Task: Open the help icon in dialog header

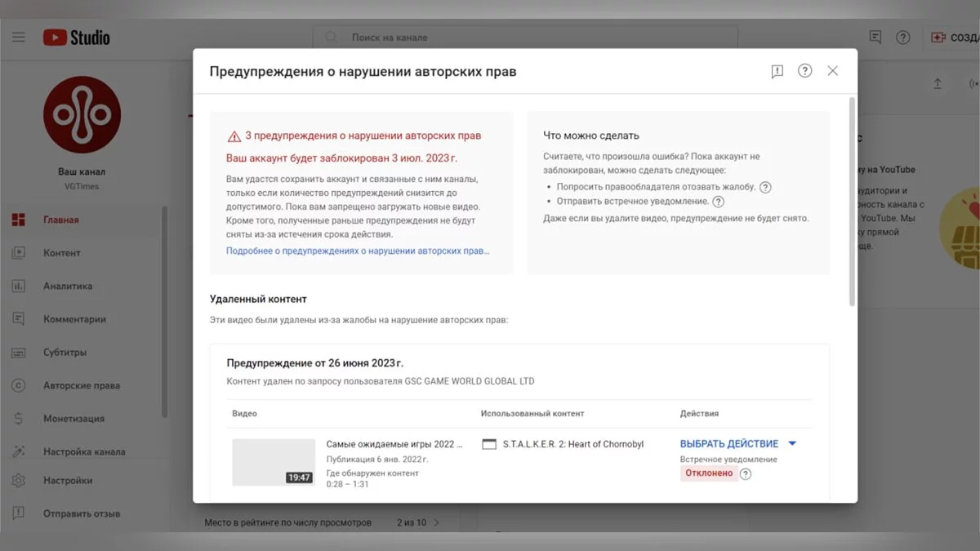Action: point(804,71)
